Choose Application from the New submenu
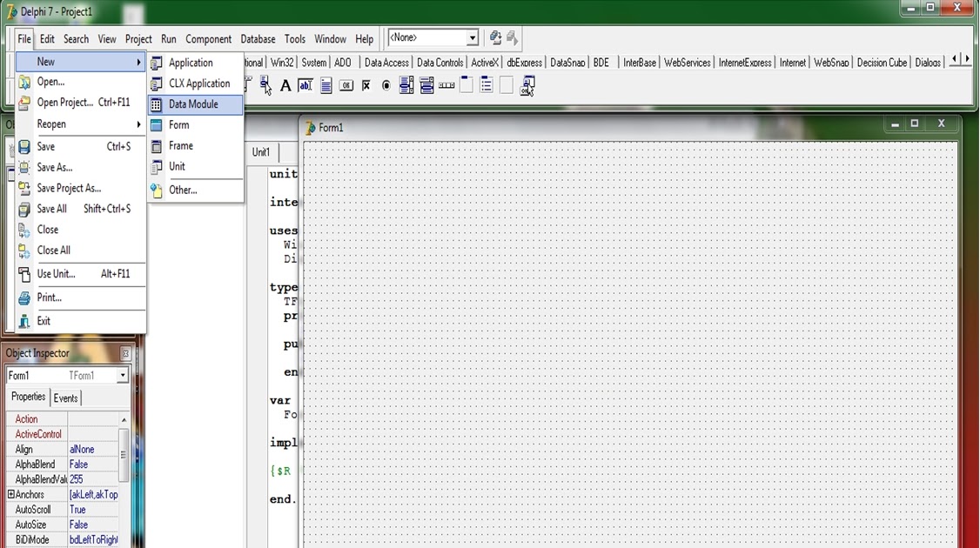 coord(196,63)
